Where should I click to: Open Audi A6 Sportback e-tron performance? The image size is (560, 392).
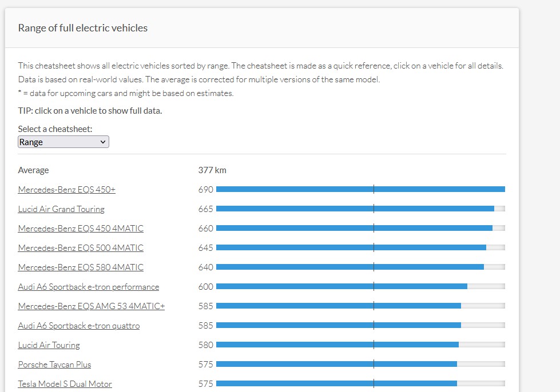pos(89,287)
